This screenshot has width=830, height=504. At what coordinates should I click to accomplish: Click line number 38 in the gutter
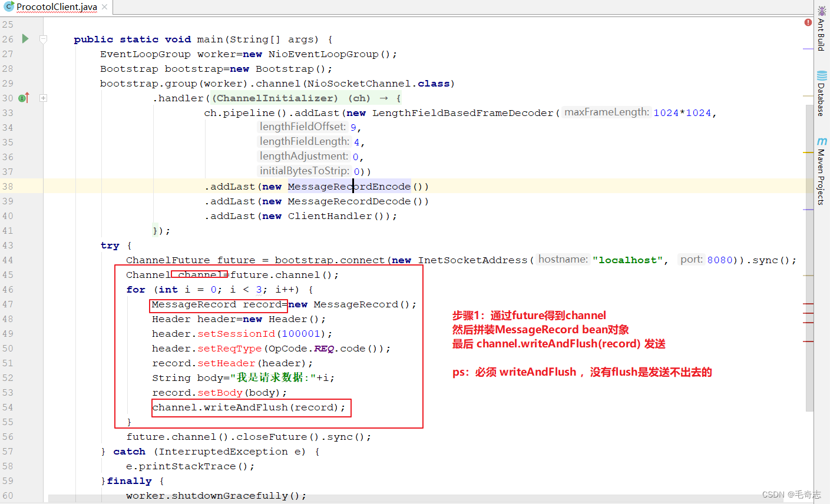pos(7,186)
